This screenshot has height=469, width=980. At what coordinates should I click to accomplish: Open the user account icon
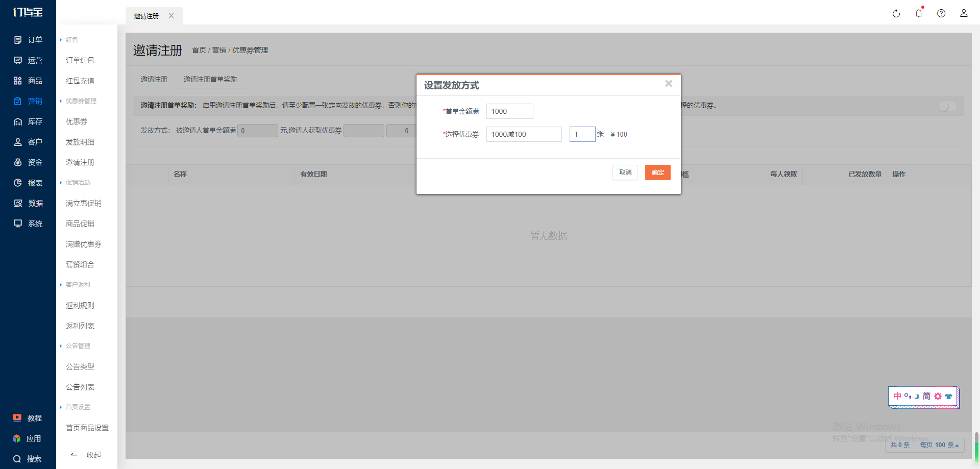tap(964, 13)
